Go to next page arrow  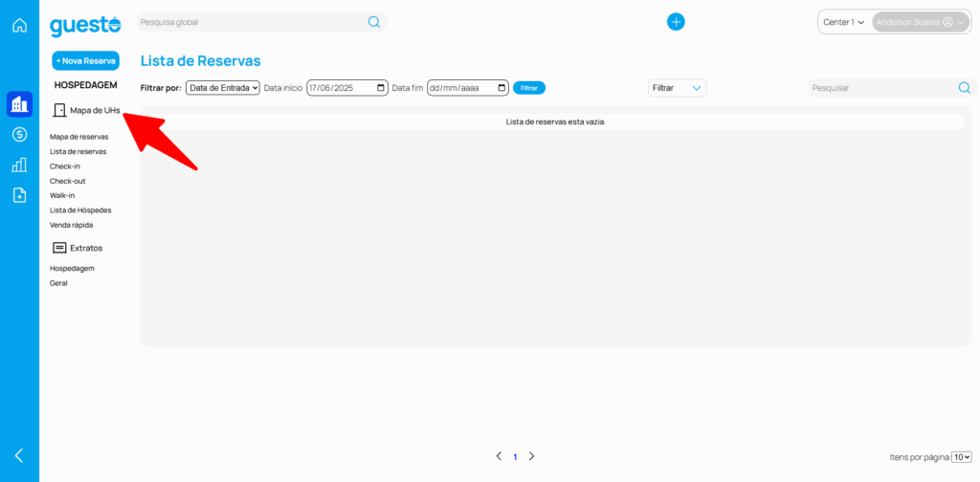click(532, 456)
